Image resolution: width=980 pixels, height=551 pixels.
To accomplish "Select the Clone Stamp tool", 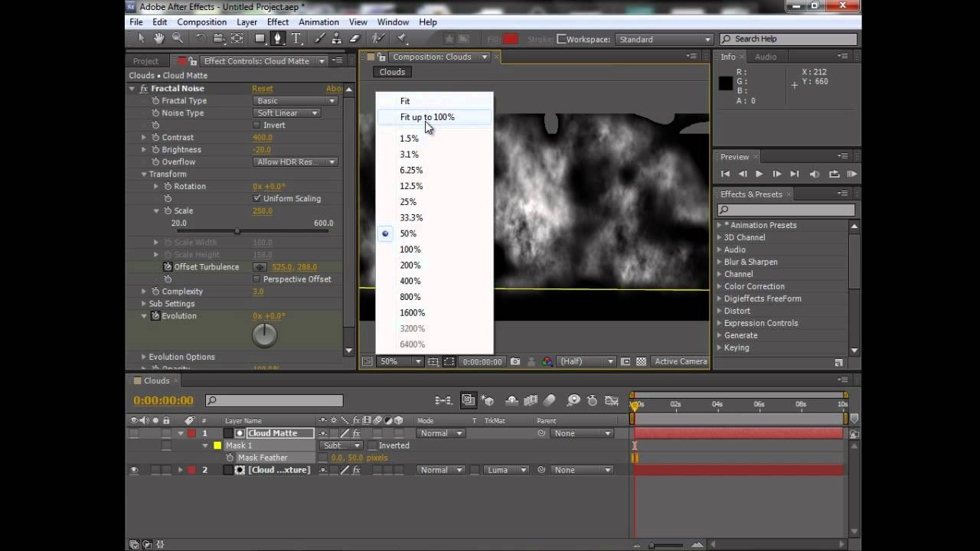I will [x=338, y=38].
